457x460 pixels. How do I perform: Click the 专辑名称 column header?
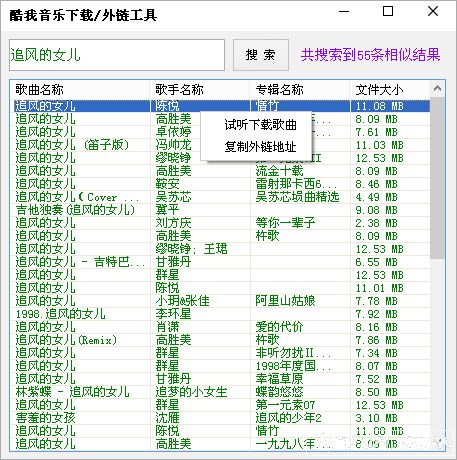coord(300,89)
